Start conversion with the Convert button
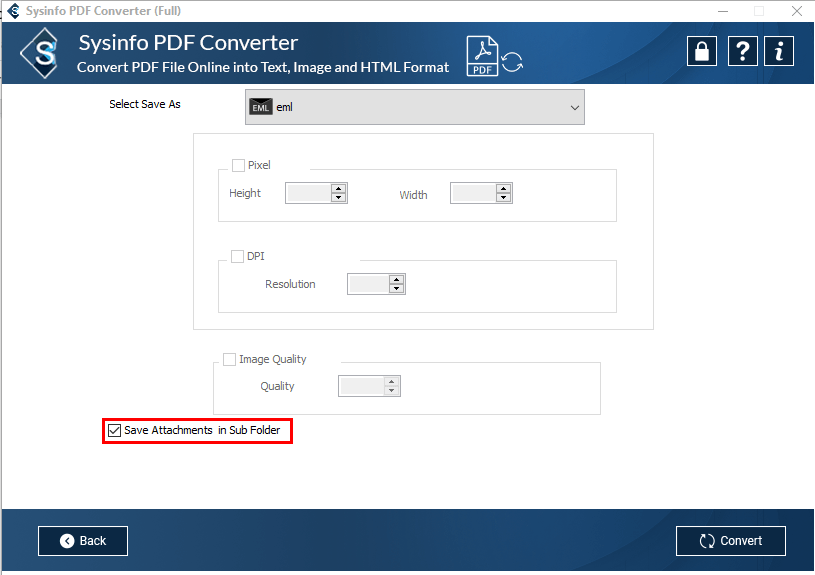This screenshot has width=815, height=575. [730, 541]
